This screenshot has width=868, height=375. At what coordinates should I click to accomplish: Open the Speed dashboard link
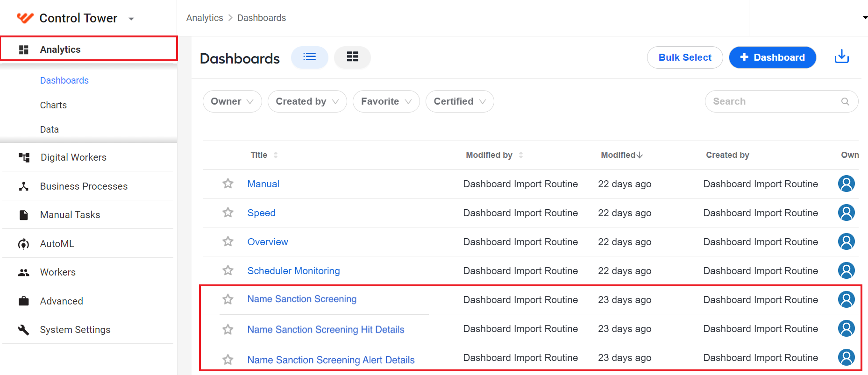coord(261,213)
